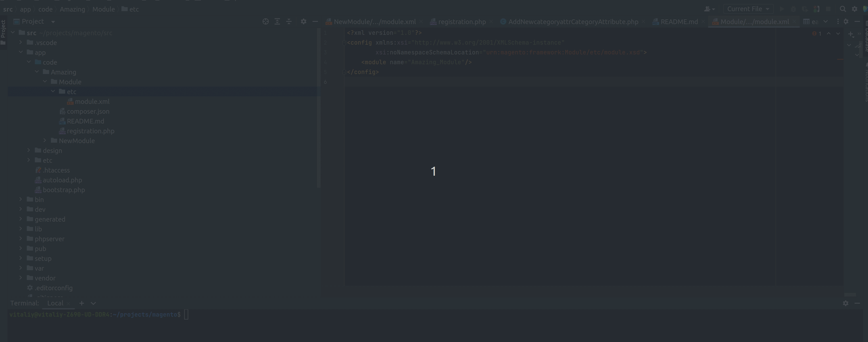Click Collapse All in Project panel
This screenshot has width=868, height=342.
tap(289, 22)
